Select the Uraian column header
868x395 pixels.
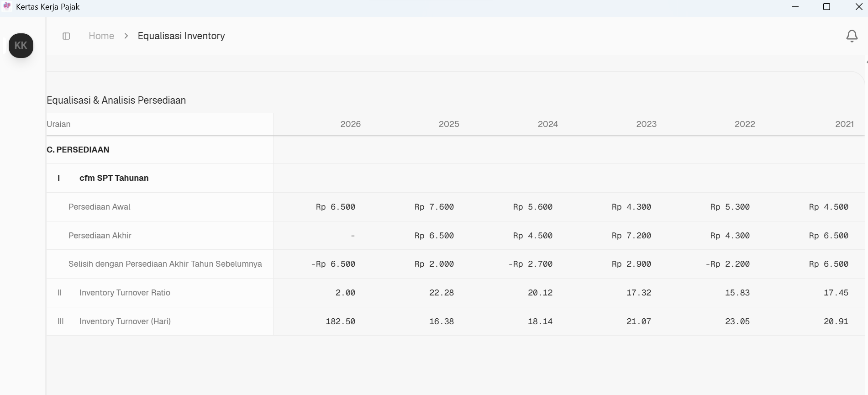pyautogui.click(x=58, y=124)
